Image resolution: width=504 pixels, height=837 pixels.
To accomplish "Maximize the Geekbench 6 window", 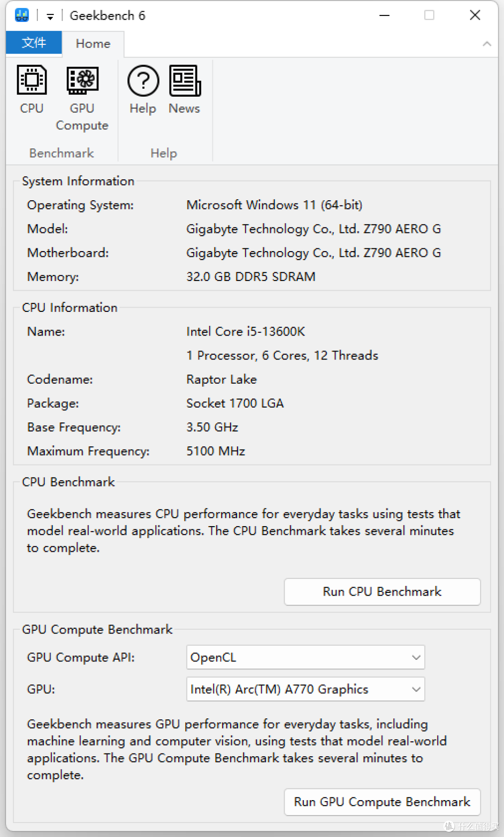I will pos(429,15).
